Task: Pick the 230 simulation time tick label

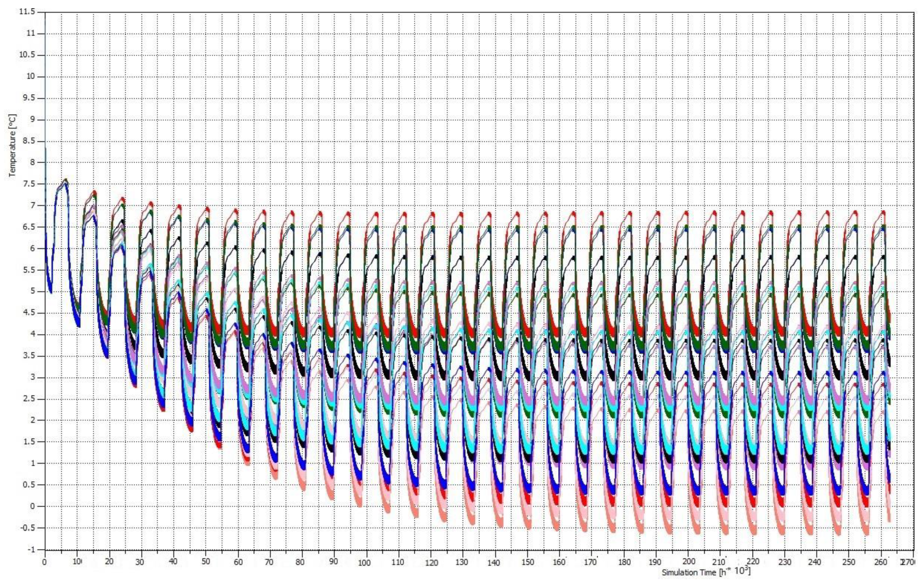Action: [x=785, y=562]
